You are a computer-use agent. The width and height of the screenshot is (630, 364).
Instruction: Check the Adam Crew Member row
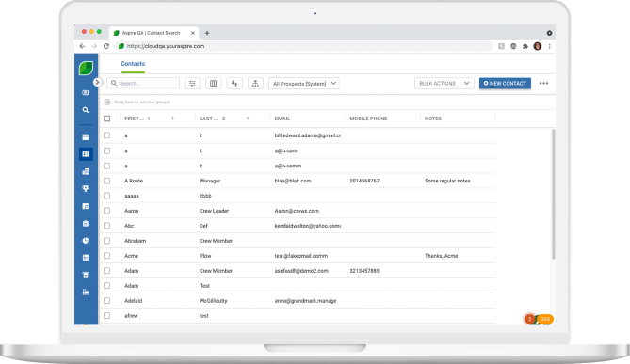[x=106, y=271]
